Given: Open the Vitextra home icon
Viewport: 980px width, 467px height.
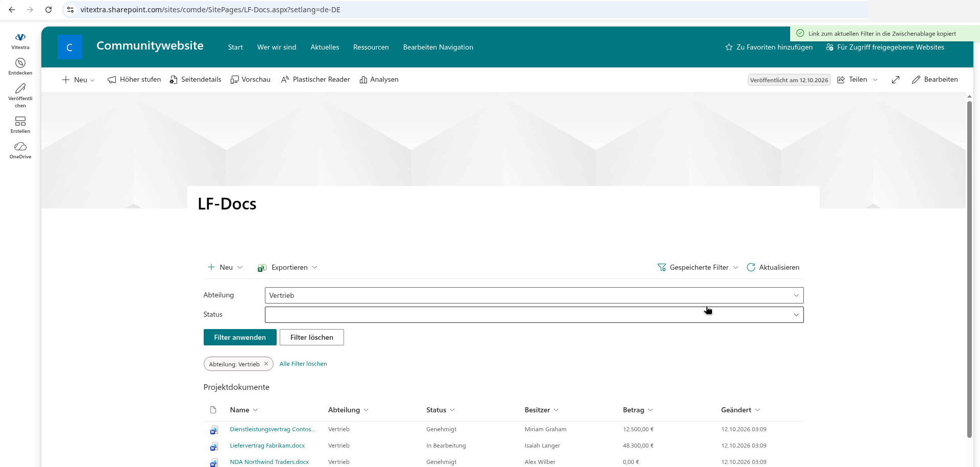Looking at the screenshot, I should click(x=20, y=41).
